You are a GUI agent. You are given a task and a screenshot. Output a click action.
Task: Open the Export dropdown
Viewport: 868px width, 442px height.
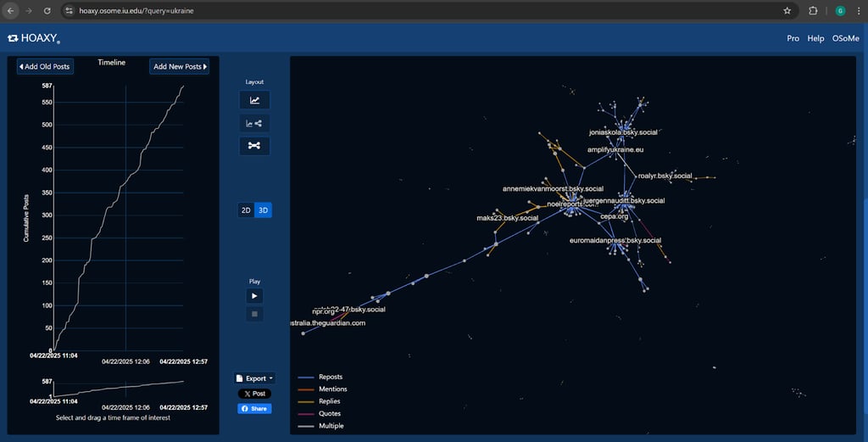254,378
